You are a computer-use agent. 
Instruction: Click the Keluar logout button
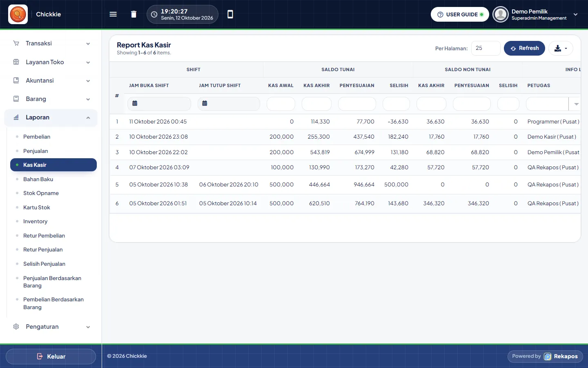click(x=51, y=357)
